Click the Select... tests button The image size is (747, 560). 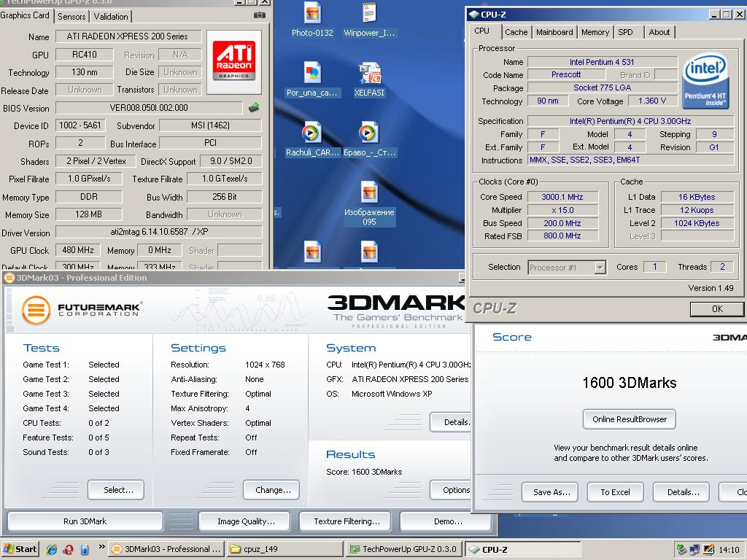point(116,490)
